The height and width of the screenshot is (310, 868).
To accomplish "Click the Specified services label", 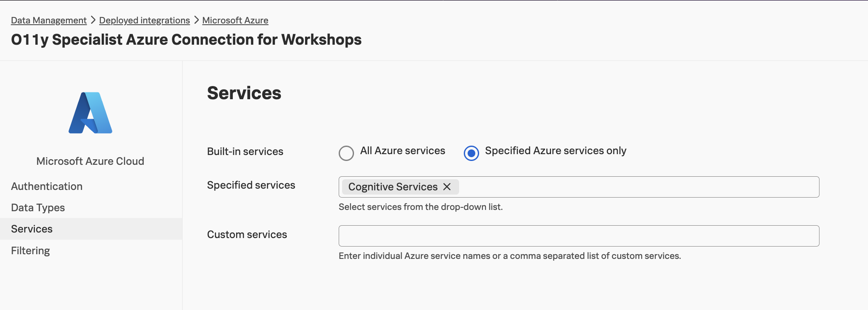I will [251, 185].
